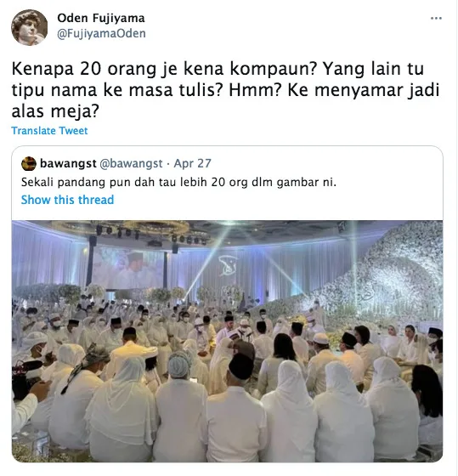Viewport: 458px width, 476px height.
Task: Open the crowd photo in the quoted tweet
Action: [227, 341]
